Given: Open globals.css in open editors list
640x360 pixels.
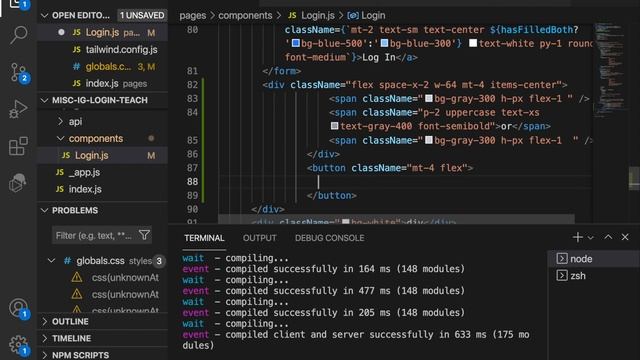Looking at the screenshot, I should (x=102, y=67).
